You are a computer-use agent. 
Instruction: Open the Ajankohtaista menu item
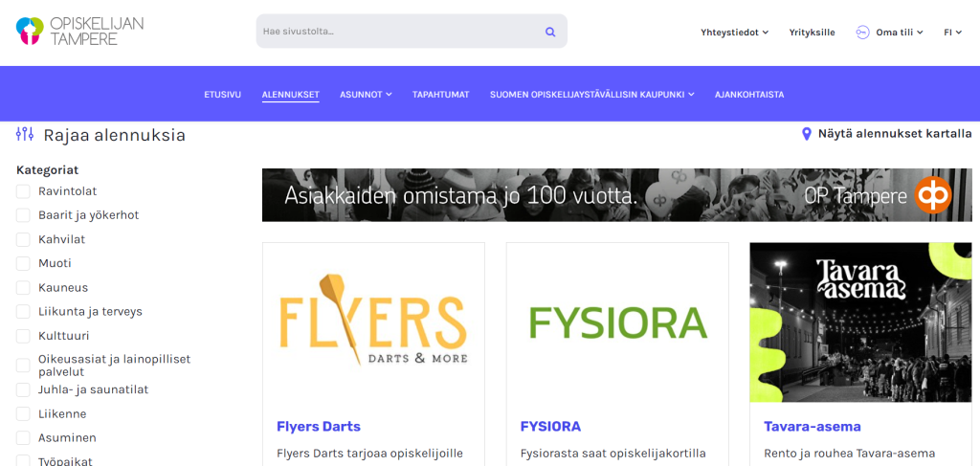(749, 95)
